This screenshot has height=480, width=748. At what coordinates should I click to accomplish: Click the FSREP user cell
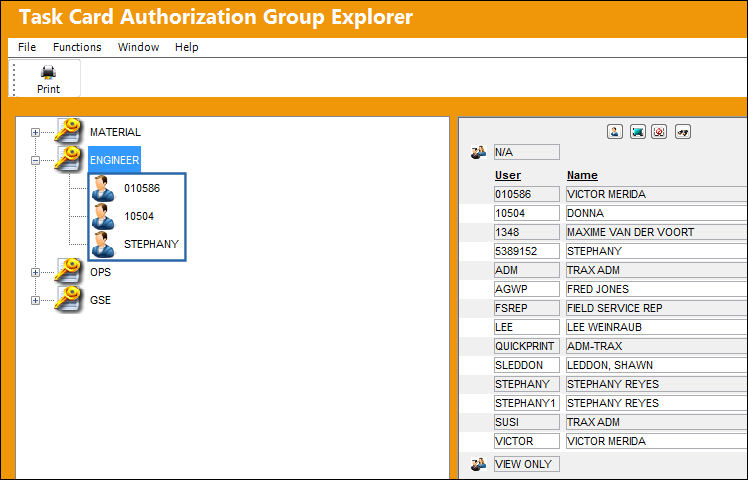point(527,308)
